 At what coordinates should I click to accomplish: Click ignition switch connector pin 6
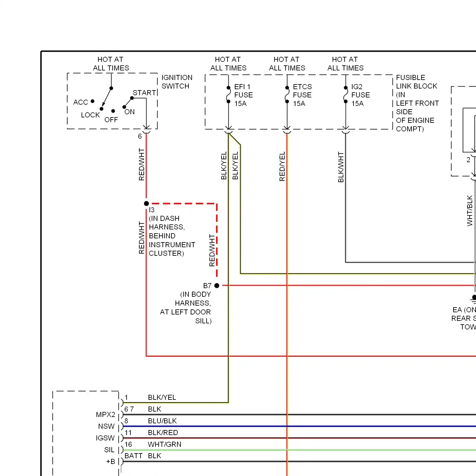click(140, 136)
